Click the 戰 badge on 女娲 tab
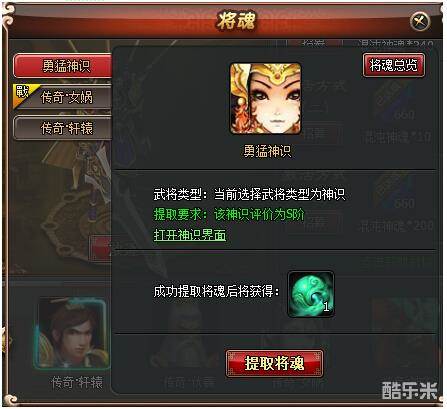The height and width of the screenshot is (409, 447). pyautogui.click(x=23, y=93)
